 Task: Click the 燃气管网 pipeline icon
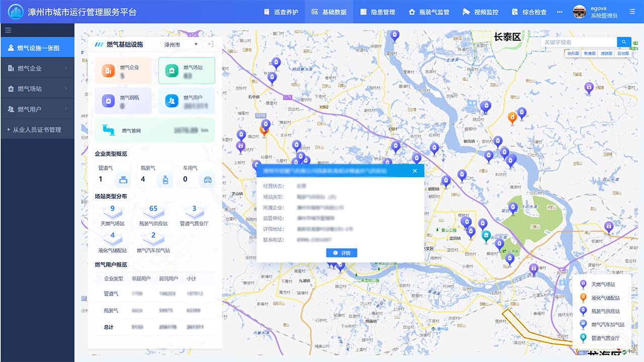[108, 130]
